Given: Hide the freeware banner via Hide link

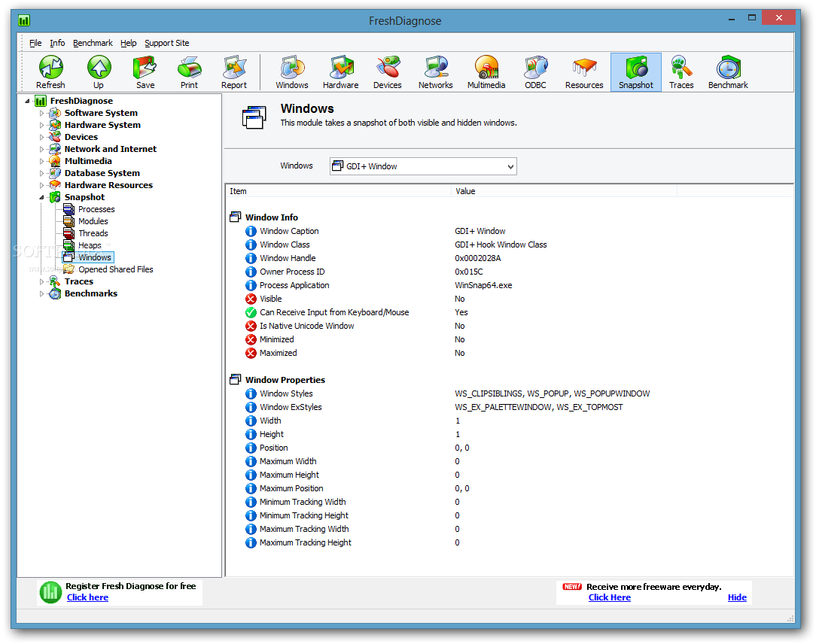Looking at the screenshot, I should tap(737, 597).
